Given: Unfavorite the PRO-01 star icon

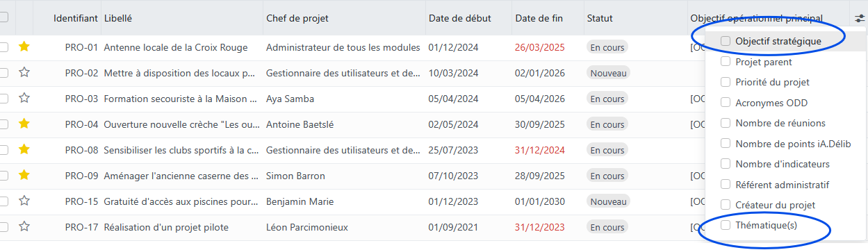Looking at the screenshot, I should coord(24,47).
